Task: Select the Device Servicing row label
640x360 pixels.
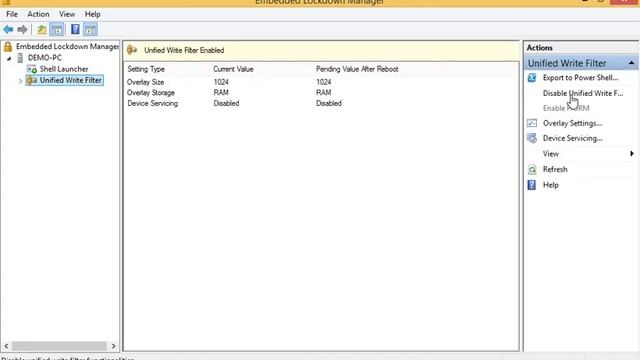Action: click(153, 103)
